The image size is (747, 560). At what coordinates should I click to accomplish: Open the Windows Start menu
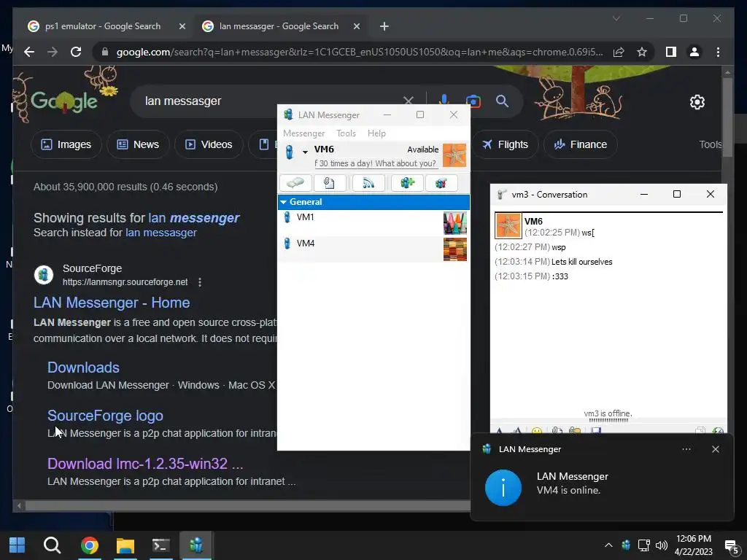pos(18,545)
